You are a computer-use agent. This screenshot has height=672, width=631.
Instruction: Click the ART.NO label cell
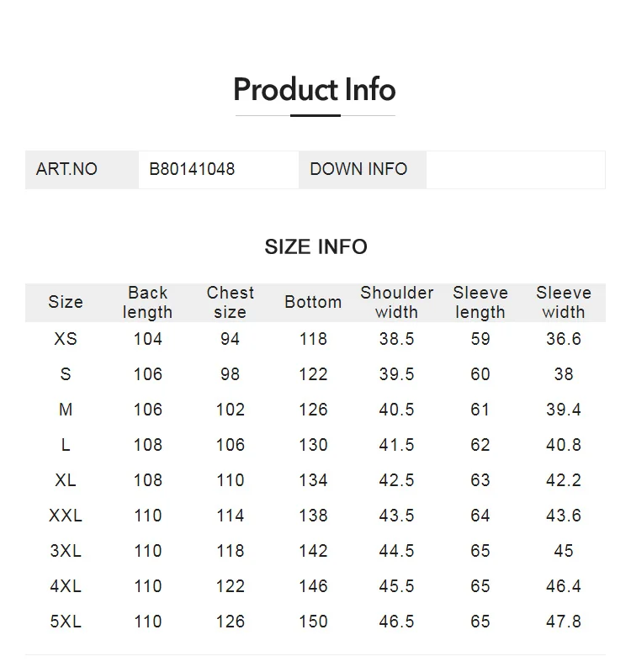(x=82, y=169)
